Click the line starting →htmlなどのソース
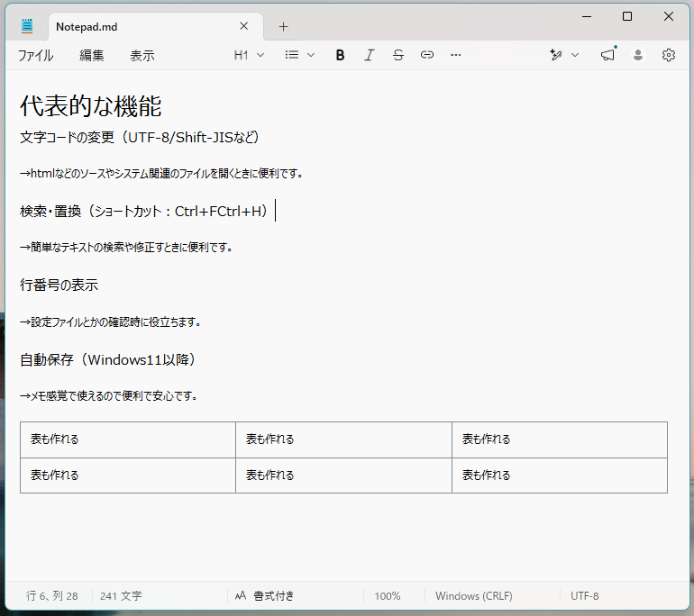 pyautogui.click(x=161, y=173)
